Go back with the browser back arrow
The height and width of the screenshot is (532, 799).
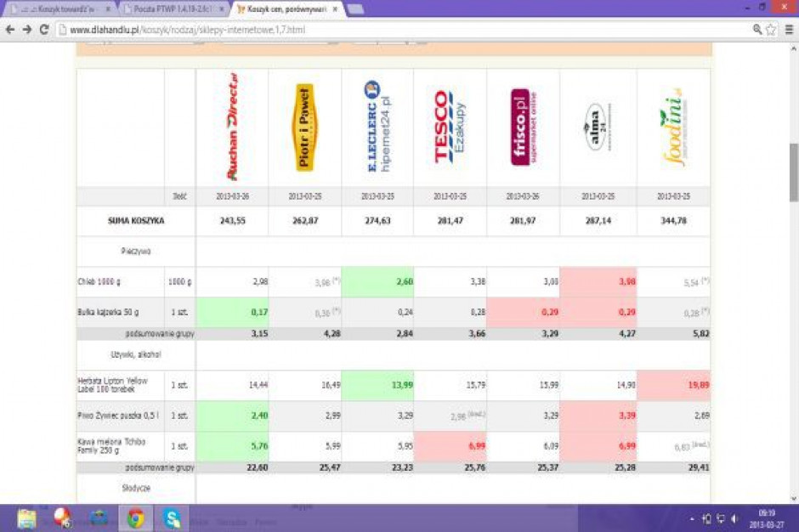10,30
